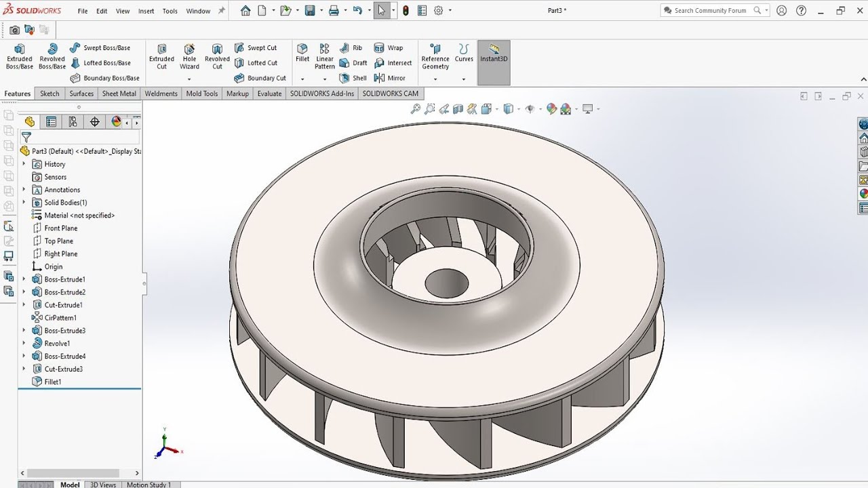Select the Wrap tool

click(389, 47)
